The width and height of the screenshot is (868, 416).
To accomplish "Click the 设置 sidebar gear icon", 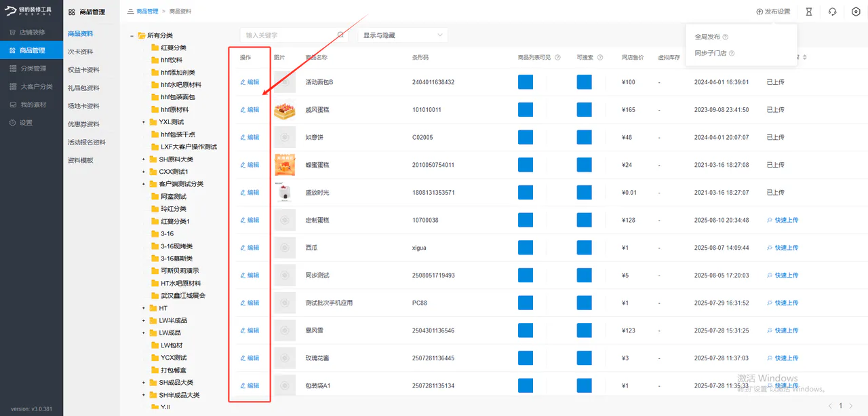I will 12,123.
